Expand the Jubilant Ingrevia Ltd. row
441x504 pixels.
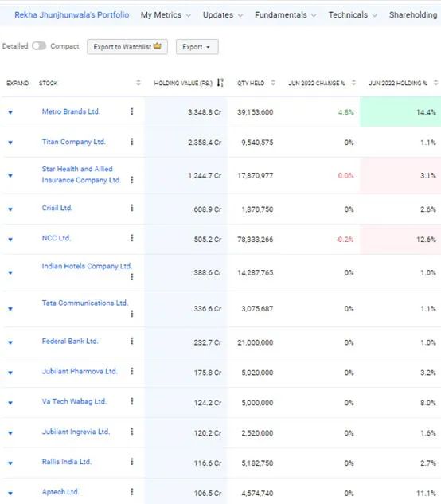10,433
